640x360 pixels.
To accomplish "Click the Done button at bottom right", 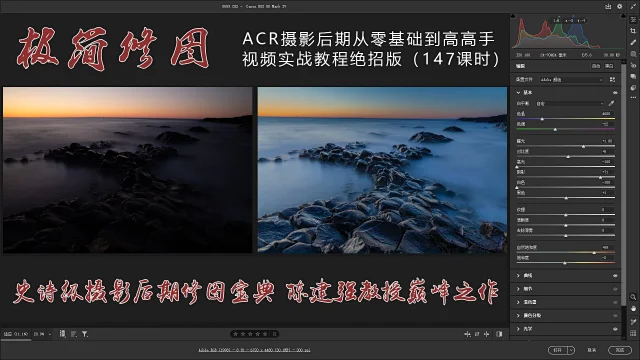I will (620, 350).
